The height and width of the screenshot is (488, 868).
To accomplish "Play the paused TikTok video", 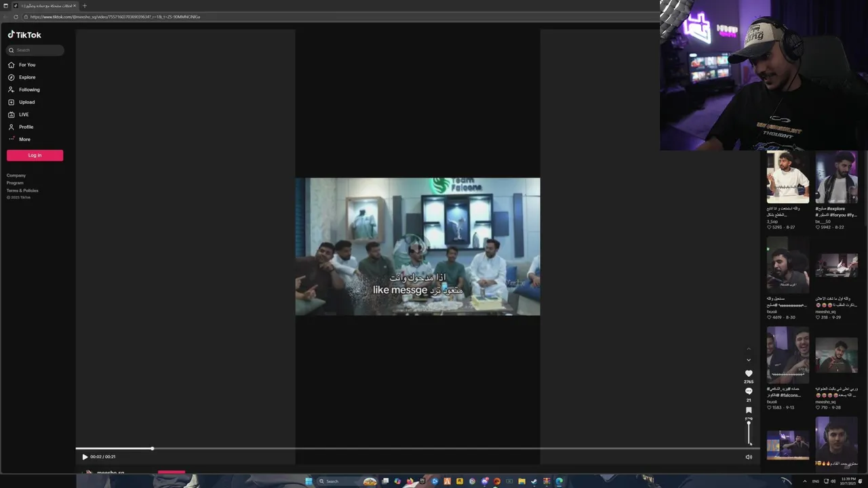I will pyautogui.click(x=85, y=457).
